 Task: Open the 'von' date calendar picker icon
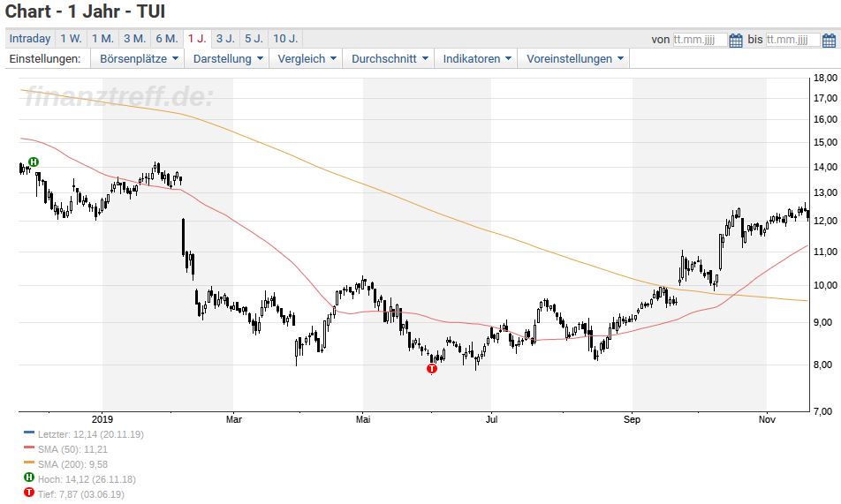[736, 41]
